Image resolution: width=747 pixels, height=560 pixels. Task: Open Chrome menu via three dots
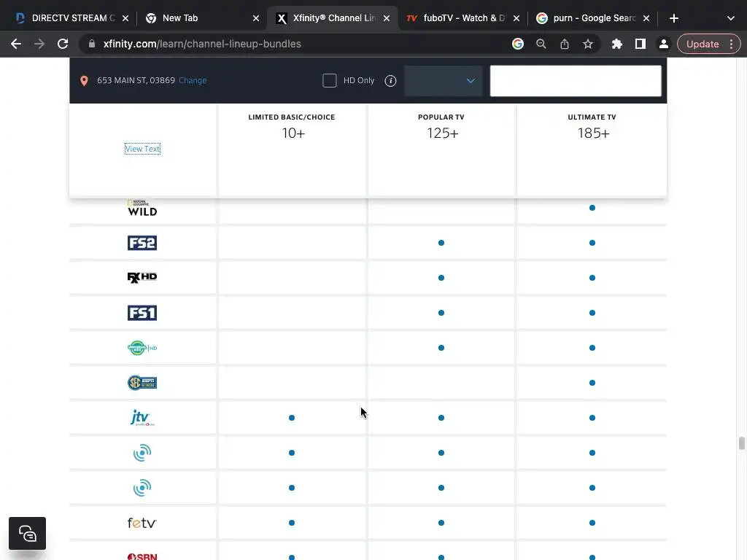click(x=732, y=44)
